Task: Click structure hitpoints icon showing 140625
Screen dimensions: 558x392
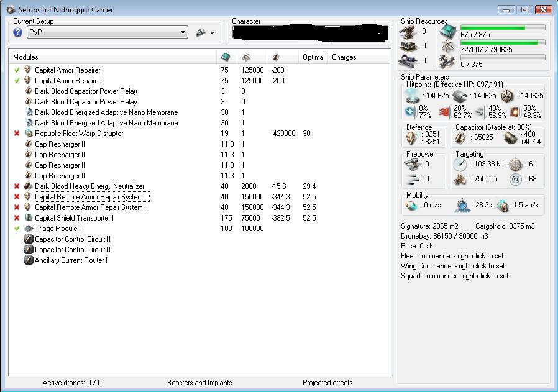Action: (x=507, y=96)
